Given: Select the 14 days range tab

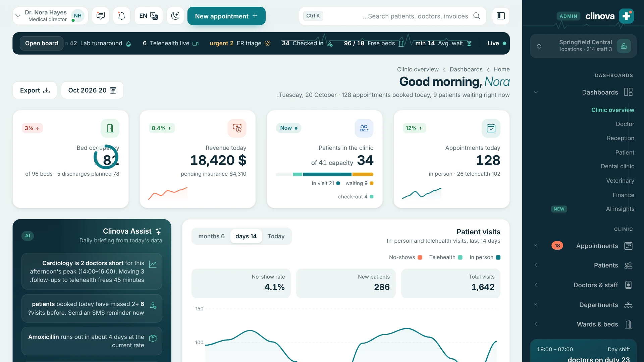Looking at the screenshot, I should (246, 236).
